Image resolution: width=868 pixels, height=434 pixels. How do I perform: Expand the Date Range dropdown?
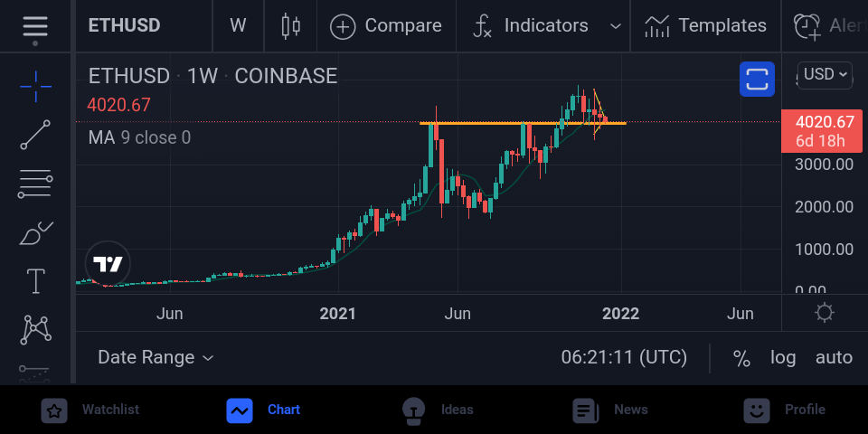pyautogui.click(x=156, y=358)
